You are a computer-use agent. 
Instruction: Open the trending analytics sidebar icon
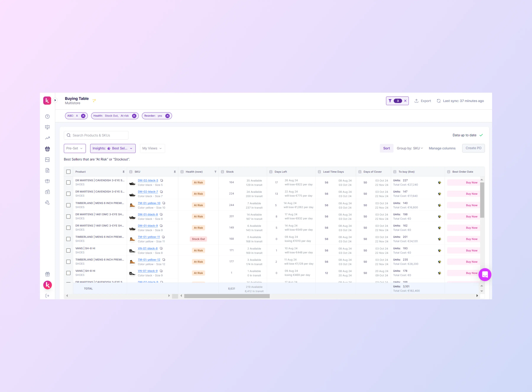tap(47, 138)
